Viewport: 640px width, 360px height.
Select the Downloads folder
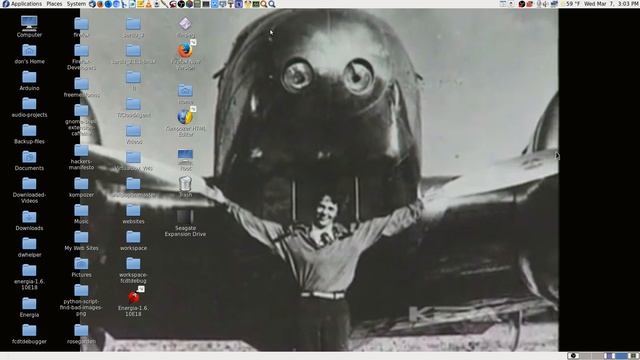tap(29, 221)
